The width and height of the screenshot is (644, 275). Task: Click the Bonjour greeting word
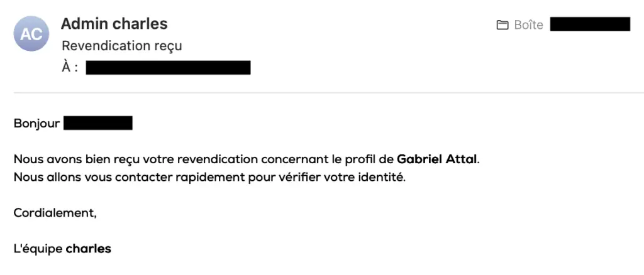36,123
